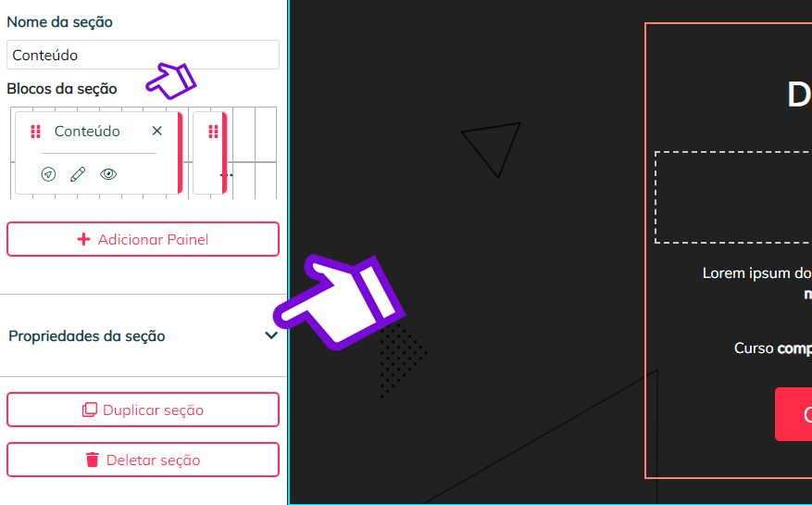Image resolution: width=812 pixels, height=505 pixels.
Task: Remove the Conteúdo block with X
Action: tap(156, 132)
